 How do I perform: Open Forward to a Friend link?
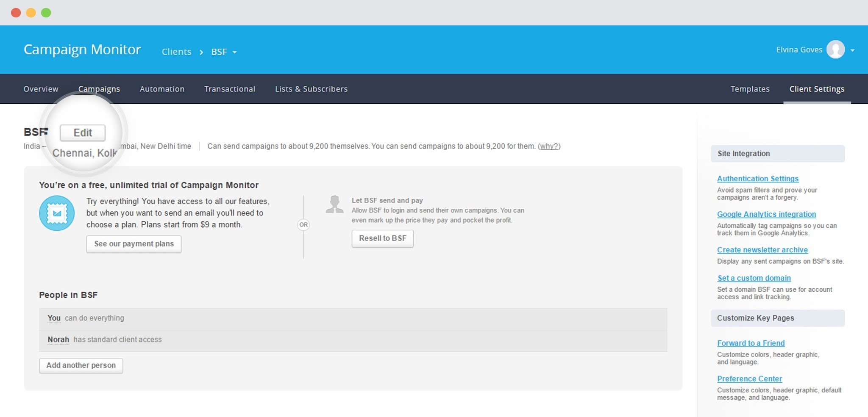coord(751,343)
